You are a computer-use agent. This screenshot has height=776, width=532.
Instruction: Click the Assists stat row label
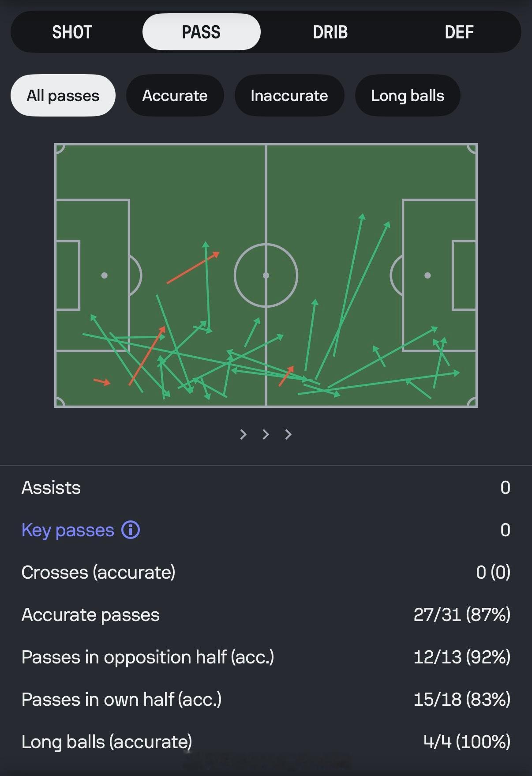pos(51,488)
